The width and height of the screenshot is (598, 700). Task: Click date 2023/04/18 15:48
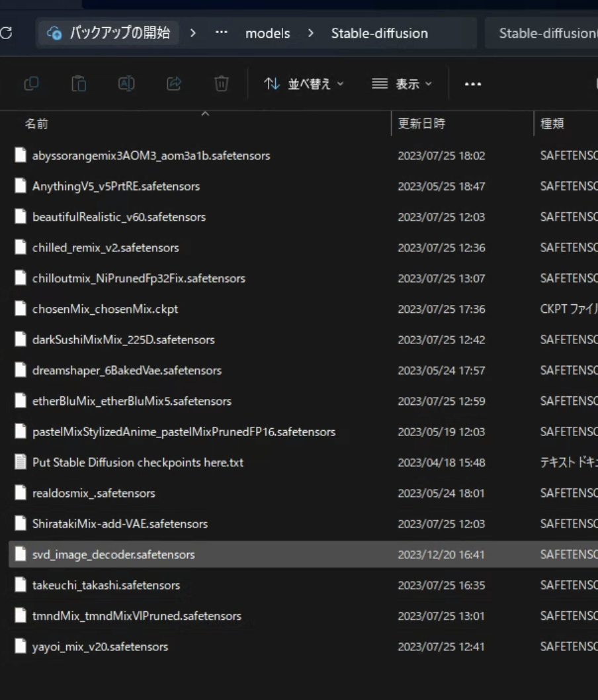click(x=441, y=462)
